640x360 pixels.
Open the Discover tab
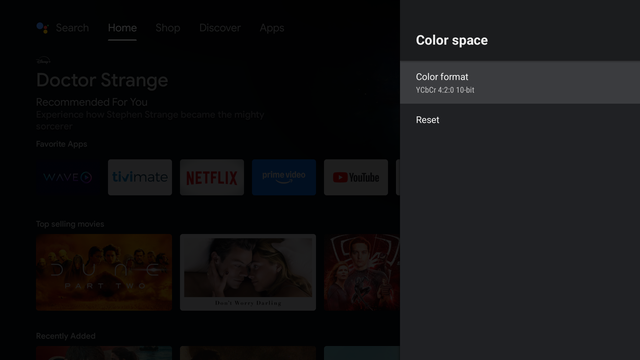220,28
